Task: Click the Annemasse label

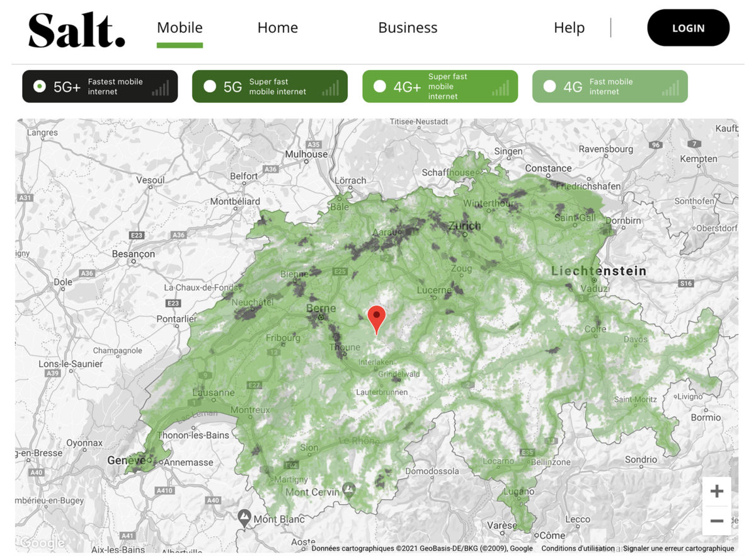Action: click(187, 462)
